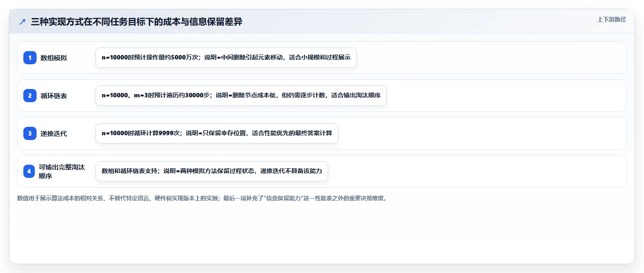644x273 pixels.
Task: Click the description box about 循环计算9999次
Action: tap(217, 133)
